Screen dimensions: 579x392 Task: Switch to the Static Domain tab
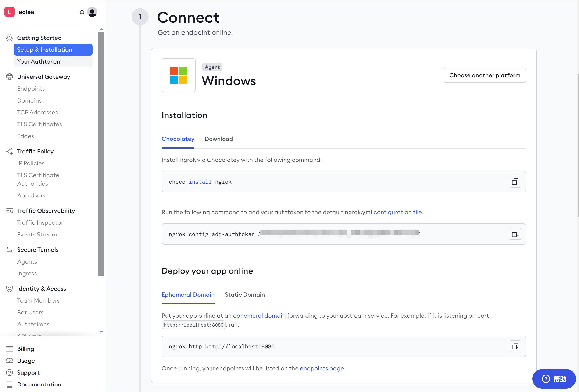click(x=245, y=295)
